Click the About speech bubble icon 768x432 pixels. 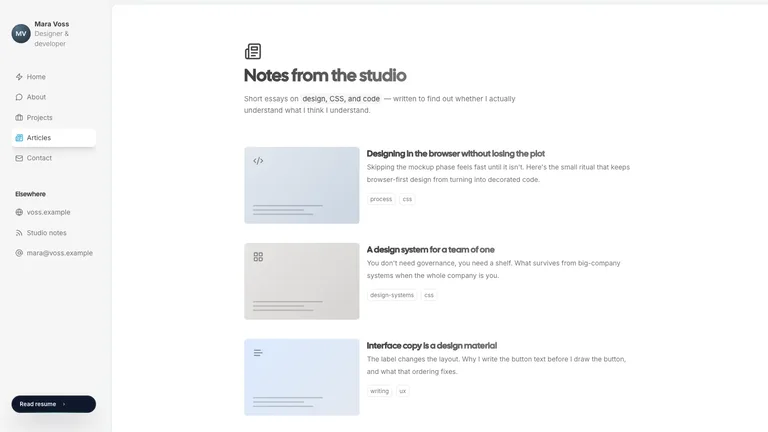coord(19,97)
